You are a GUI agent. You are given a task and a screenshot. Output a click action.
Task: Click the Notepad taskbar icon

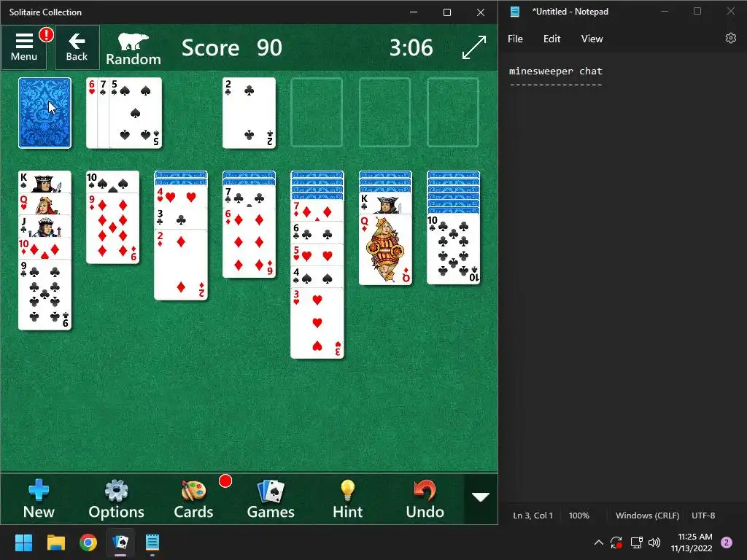click(152, 542)
